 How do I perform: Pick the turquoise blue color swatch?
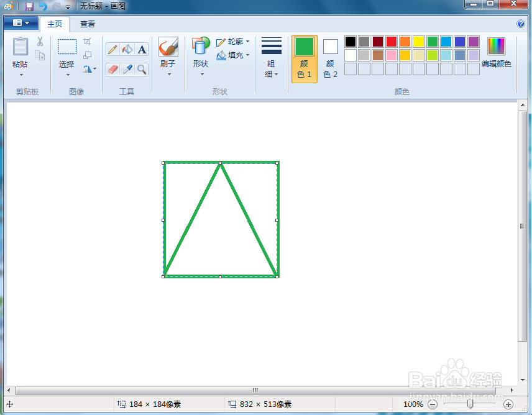pyautogui.click(x=446, y=42)
